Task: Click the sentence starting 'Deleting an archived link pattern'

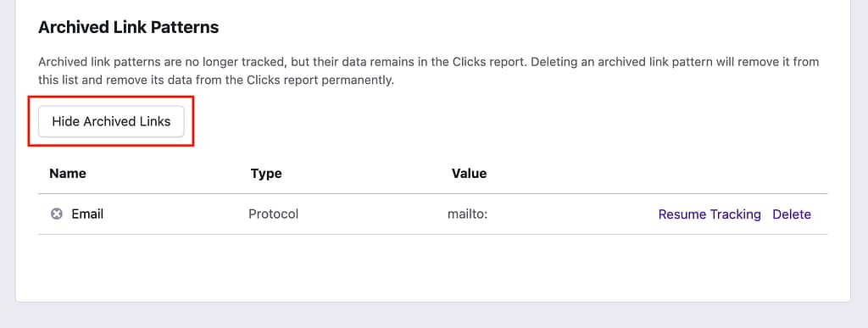Action: pos(428,71)
